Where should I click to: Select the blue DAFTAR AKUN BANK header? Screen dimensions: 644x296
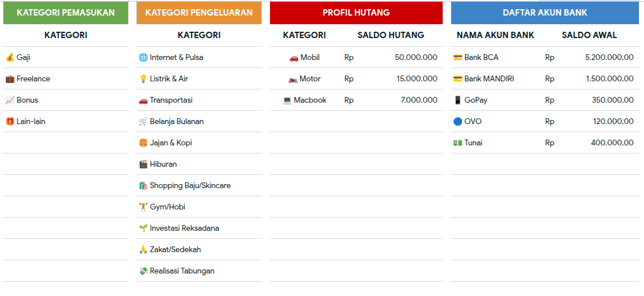(545, 13)
